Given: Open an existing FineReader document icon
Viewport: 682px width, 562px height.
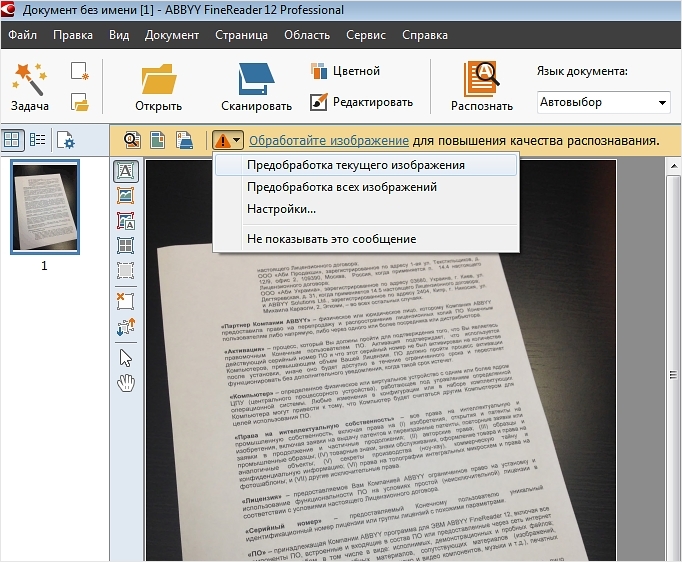Looking at the screenshot, I should [80, 102].
